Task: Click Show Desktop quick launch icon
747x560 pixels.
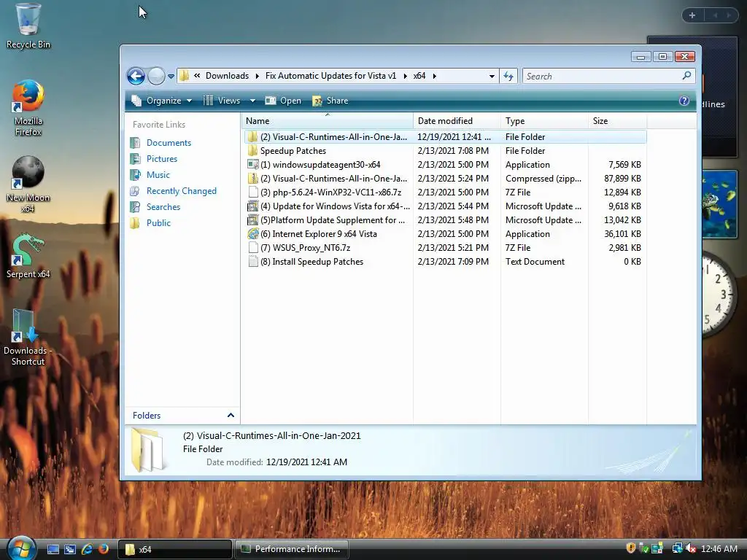Action: point(53,549)
